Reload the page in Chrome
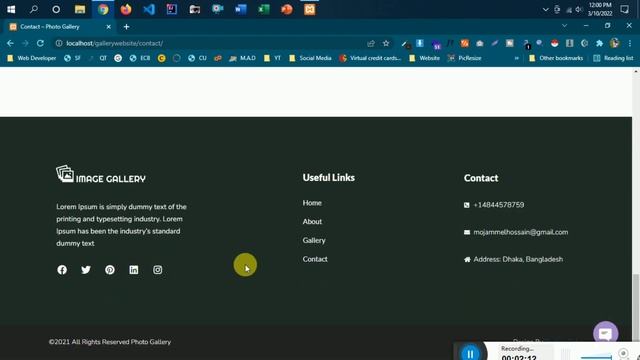Image resolution: width=640 pixels, height=360 pixels. [40, 43]
